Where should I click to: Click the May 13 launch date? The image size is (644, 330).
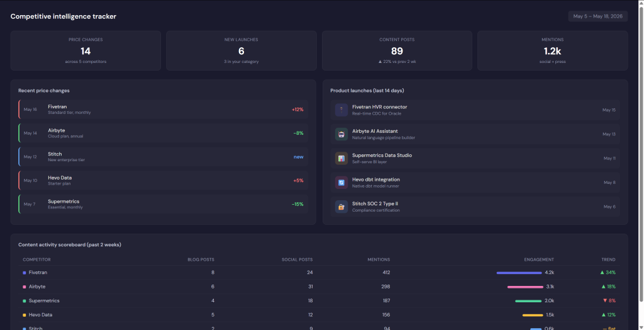(609, 134)
